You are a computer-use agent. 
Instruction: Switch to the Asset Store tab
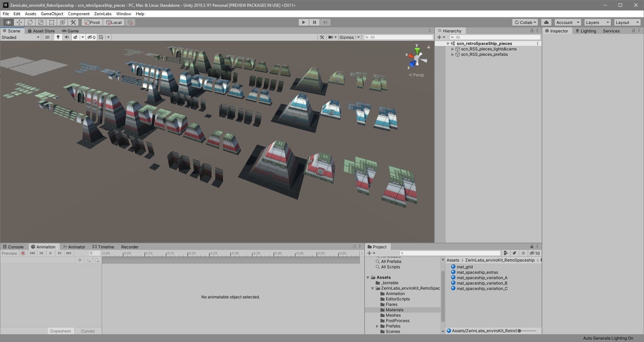coord(41,31)
